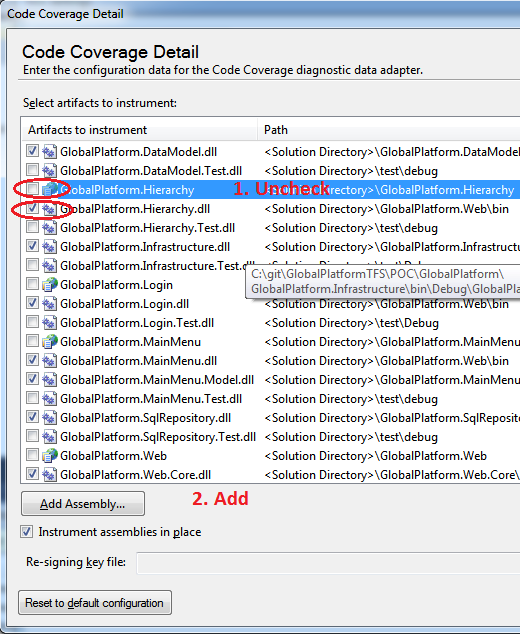Click the GlobalPlatform.MainMenu.Model.dll assembly icon
The image size is (520, 634).
point(49,380)
